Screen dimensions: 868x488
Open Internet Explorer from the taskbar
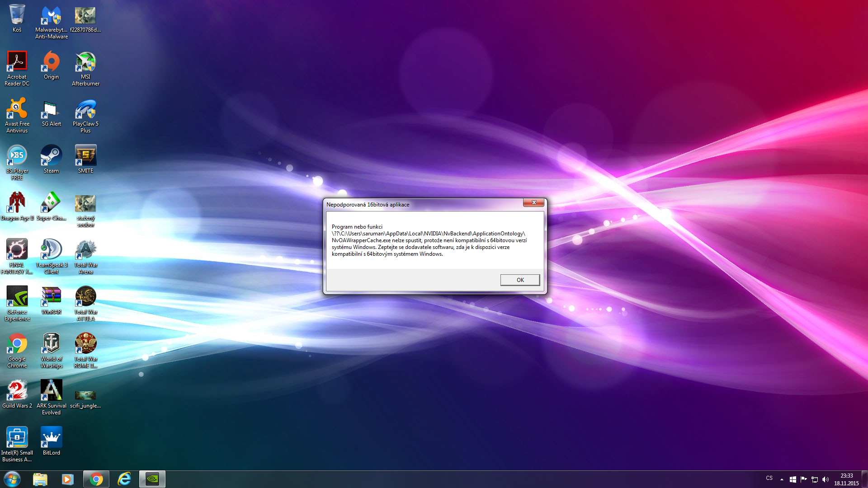point(124,479)
